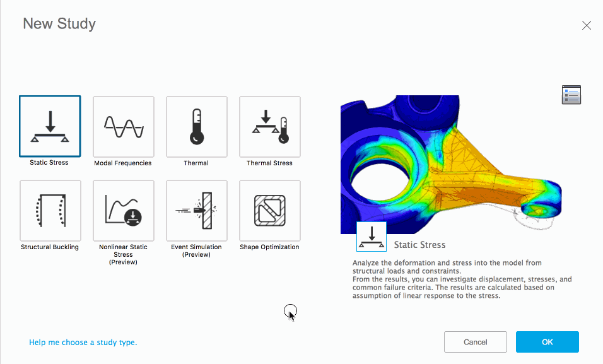The width and height of the screenshot is (603, 364).
Task: Select Nonlinear Static Stress preview icon
Action: (x=124, y=211)
